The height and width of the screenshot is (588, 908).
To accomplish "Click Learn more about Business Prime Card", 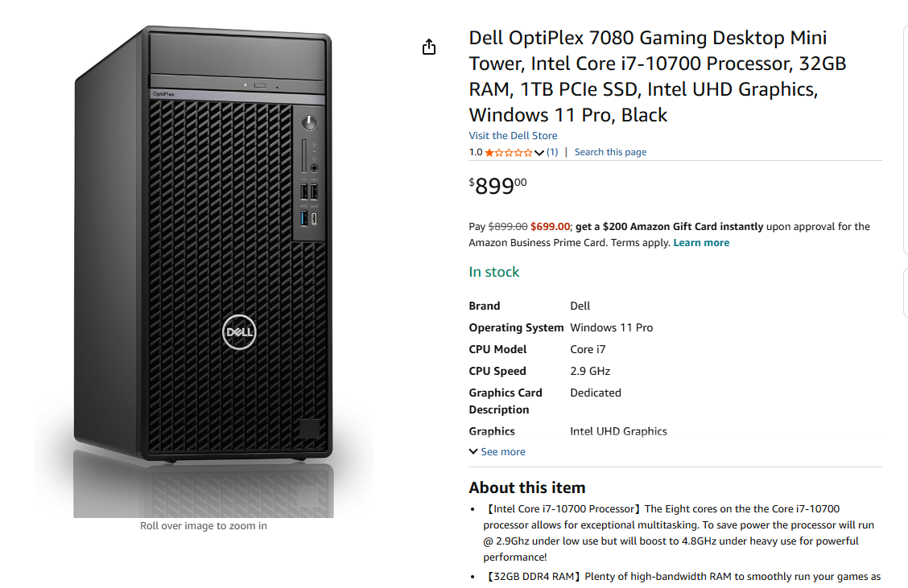I will (701, 243).
